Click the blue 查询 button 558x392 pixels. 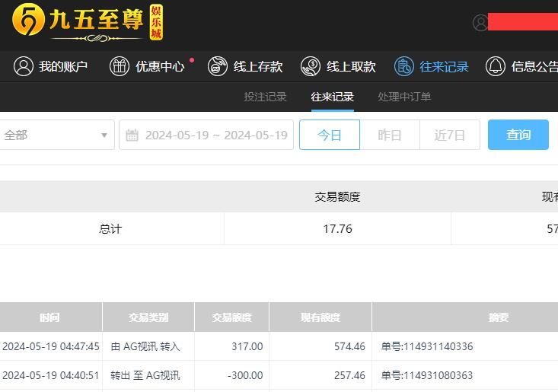click(518, 135)
